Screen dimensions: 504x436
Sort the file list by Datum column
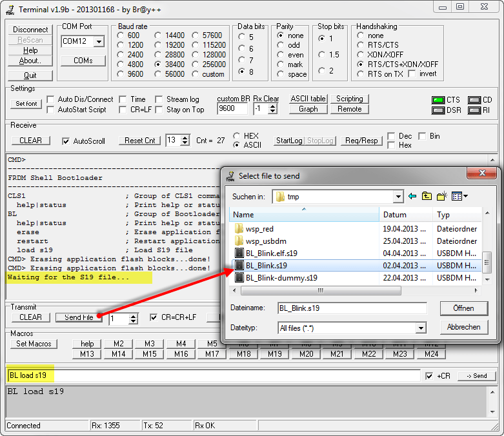pos(407,215)
